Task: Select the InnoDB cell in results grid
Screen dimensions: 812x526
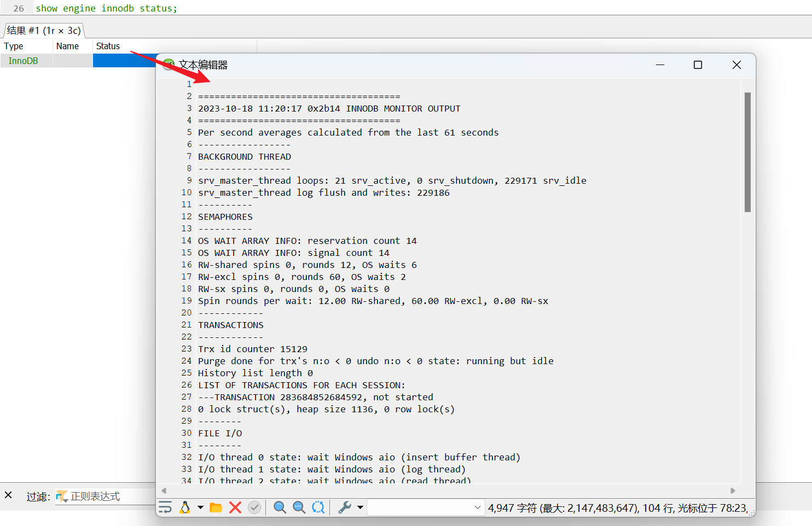Action: [26, 61]
